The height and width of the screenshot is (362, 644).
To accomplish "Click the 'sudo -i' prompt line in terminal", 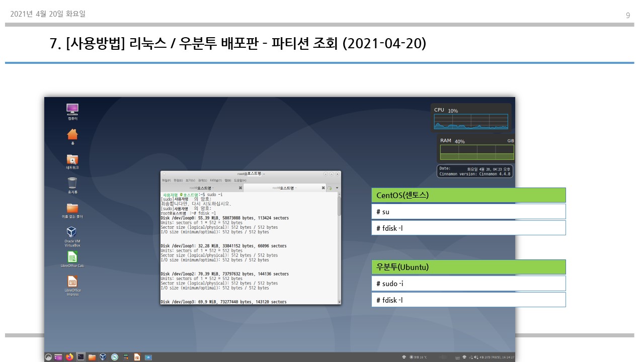I will pos(192,195).
